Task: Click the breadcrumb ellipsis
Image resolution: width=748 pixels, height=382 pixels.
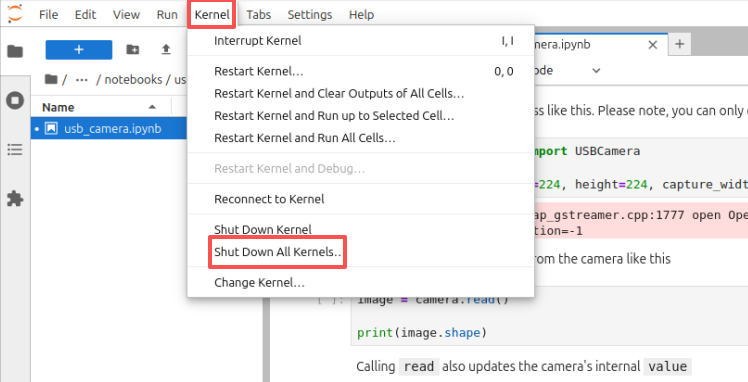Action: [82, 79]
